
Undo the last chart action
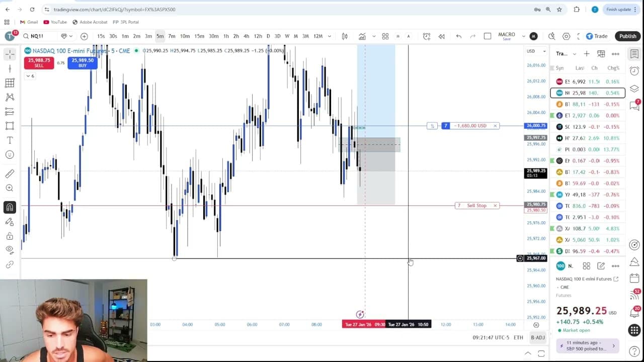click(x=458, y=36)
